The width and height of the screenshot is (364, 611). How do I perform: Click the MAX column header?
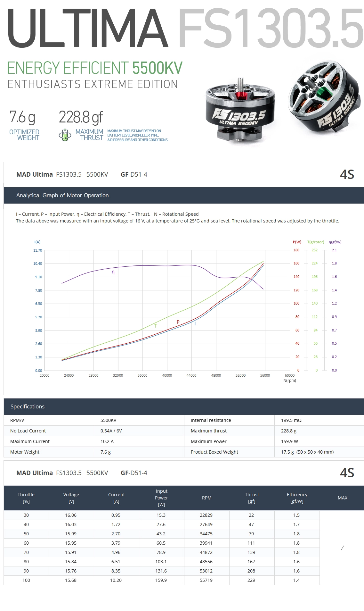(x=343, y=498)
